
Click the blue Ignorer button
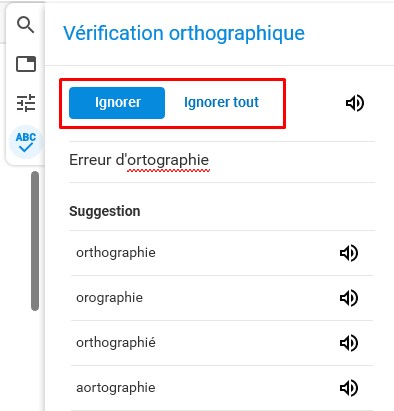117,103
